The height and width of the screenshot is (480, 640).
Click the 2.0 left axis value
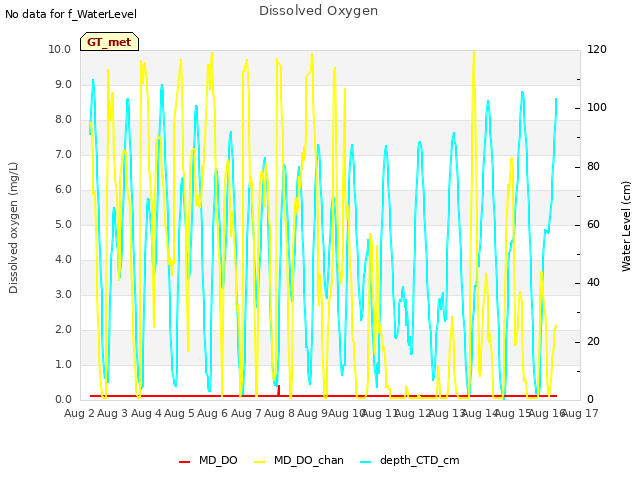tap(63, 330)
